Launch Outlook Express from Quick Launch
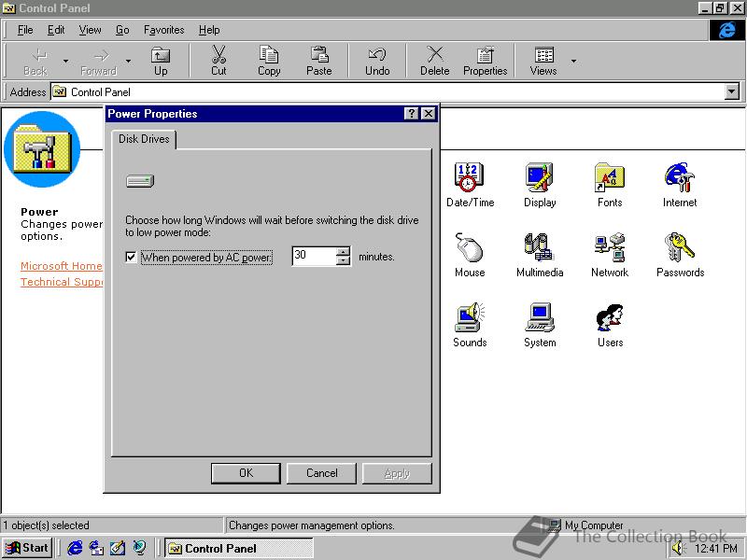 point(96,548)
